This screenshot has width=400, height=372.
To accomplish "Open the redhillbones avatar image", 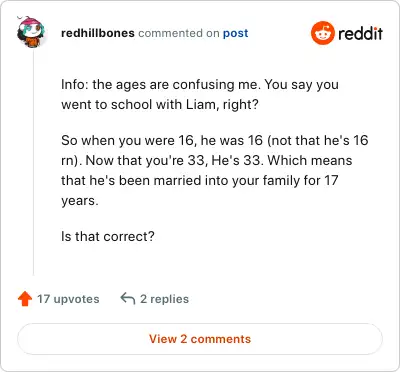I will [31, 32].
